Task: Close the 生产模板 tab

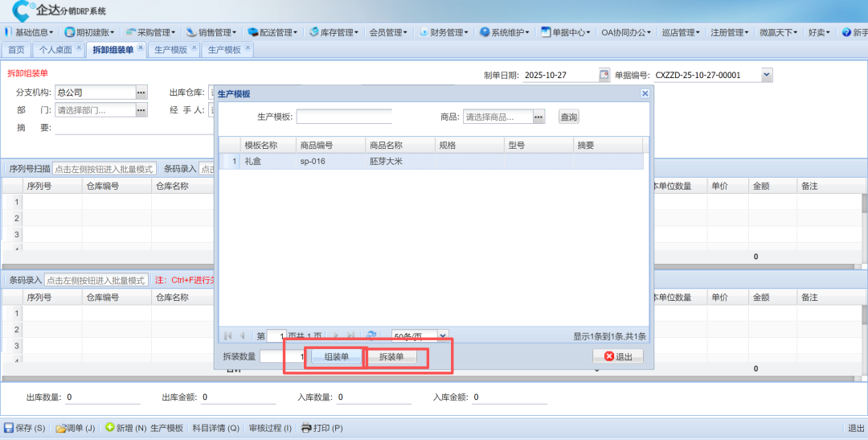Action: (248, 47)
